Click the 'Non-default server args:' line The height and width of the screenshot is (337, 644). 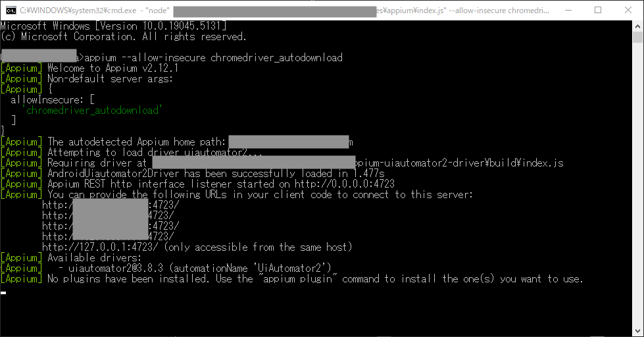(x=110, y=78)
